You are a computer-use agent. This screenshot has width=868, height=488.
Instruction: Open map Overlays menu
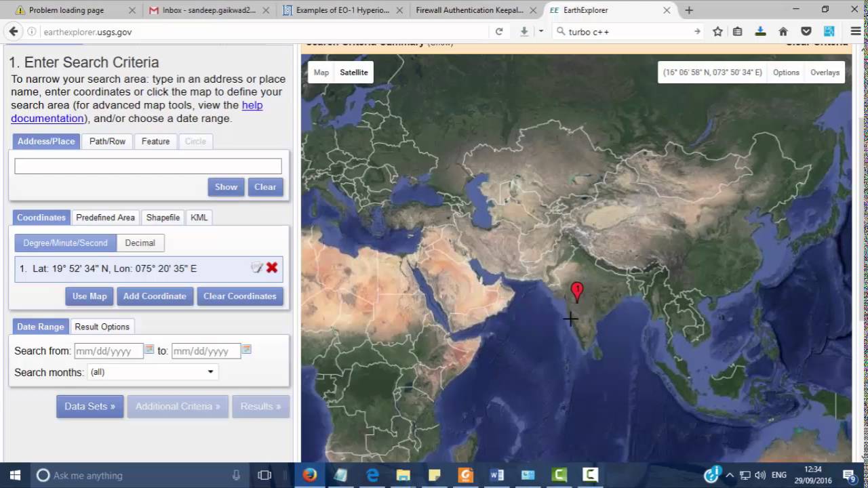[x=825, y=73]
